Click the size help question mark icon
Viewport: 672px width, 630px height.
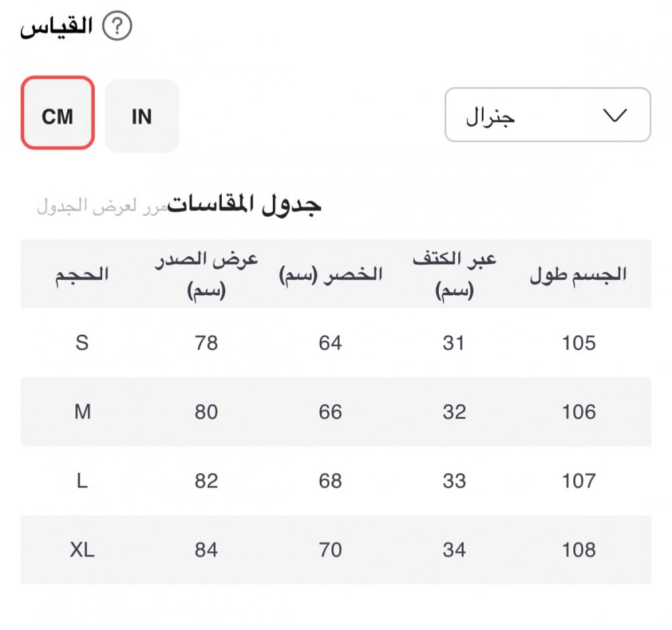[x=117, y=27]
